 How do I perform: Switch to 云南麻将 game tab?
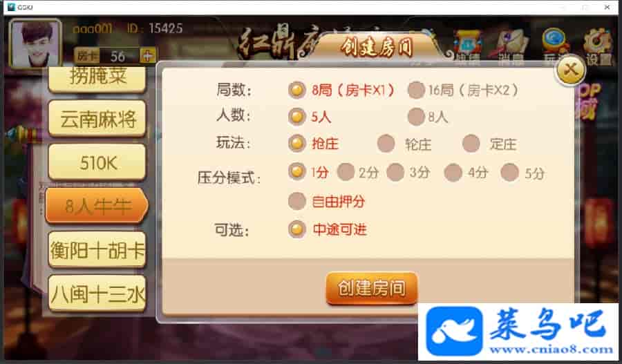[x=97, y=119]
